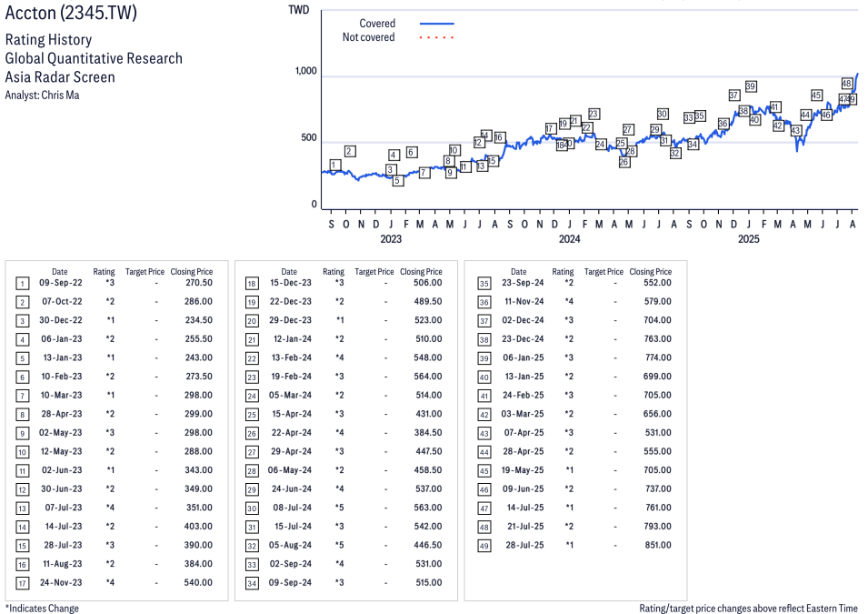Click the 'Not covered' legend label
This screenshot has width=868, height=614.
tap(368, 37)
